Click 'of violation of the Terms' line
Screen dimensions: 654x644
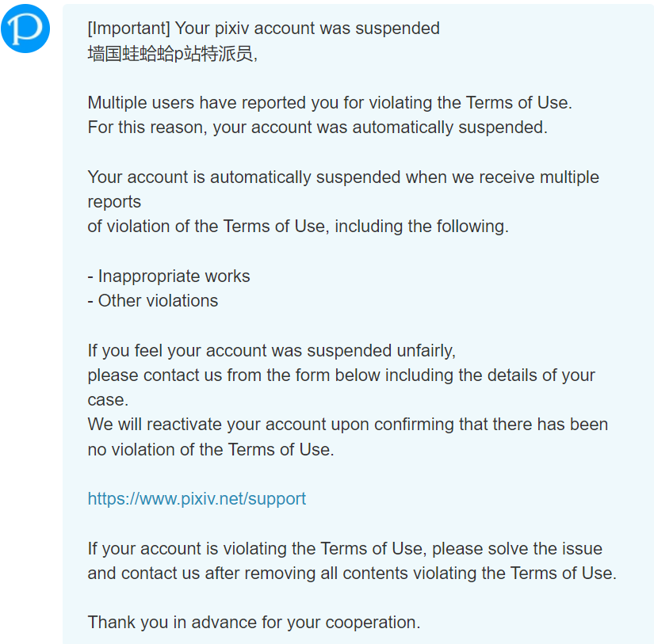pos(298,227)
